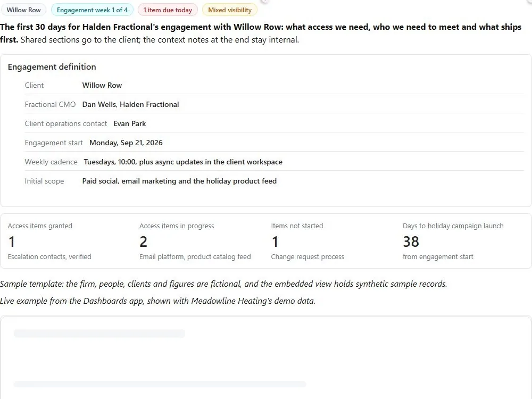Click the Evan Park contact name
532x399 pixels.
point(130,123)
